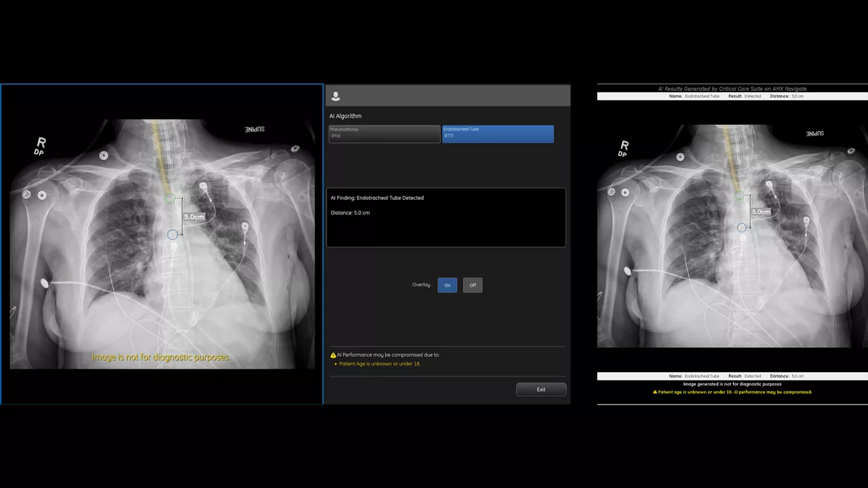Viewport: 868px width, 488px height.
Task: Click the yellow warning triangle icon
Action: (x=333, y=355)
